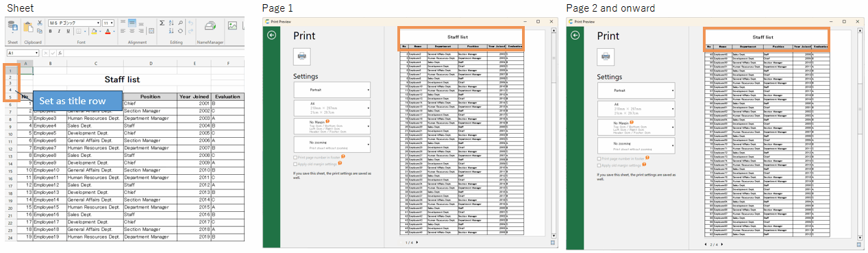Select column C header in sheet

pyautogui.click(x=95, y=63)
